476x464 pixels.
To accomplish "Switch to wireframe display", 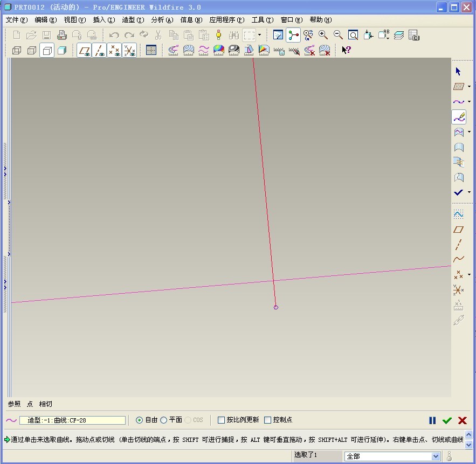I will pos(16,50).
